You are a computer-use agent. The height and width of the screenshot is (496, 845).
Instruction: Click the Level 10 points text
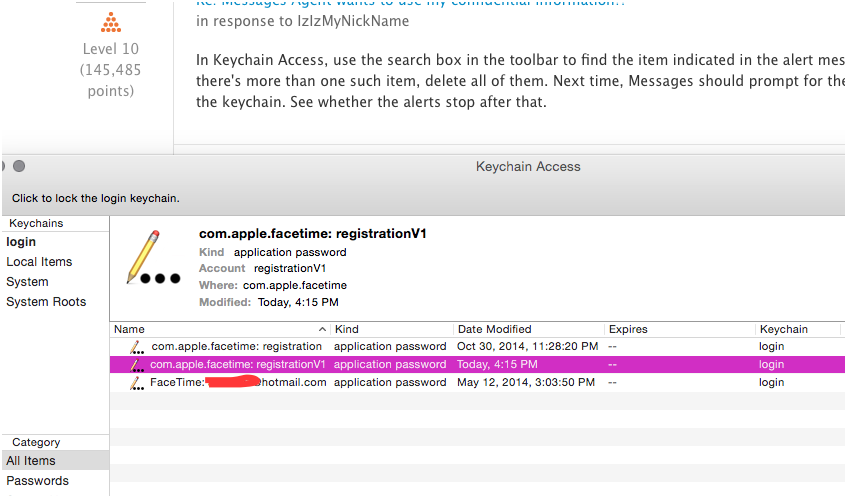tap(110, 70)
